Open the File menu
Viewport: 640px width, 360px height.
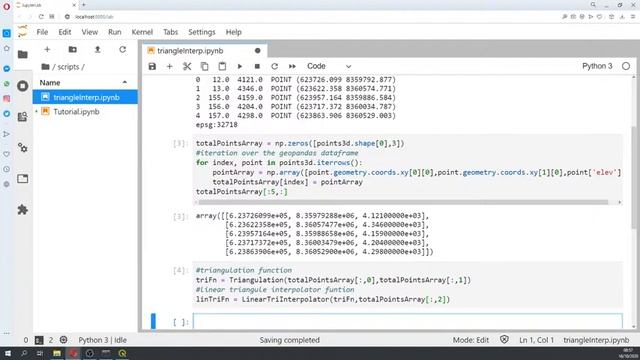coord(42,32)
